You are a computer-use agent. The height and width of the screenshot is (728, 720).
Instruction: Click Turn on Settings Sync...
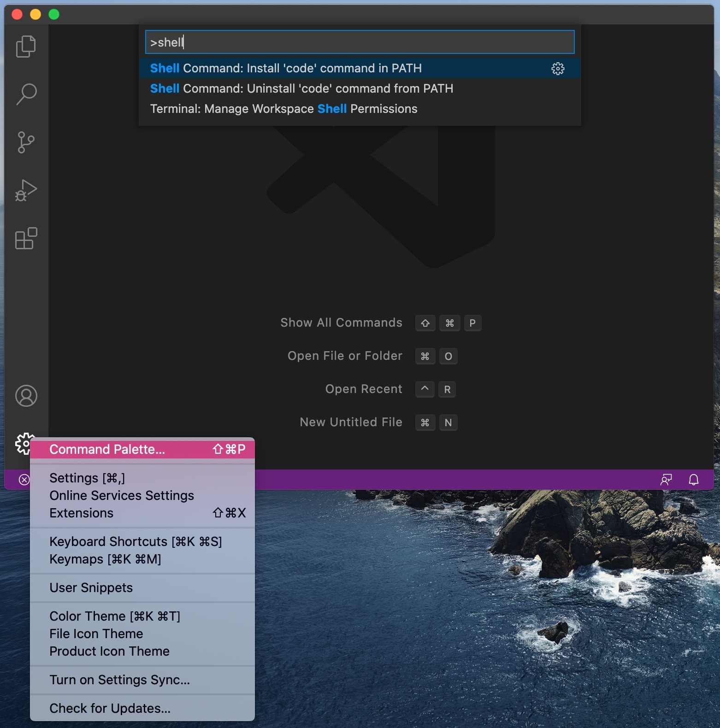(142, 680)
